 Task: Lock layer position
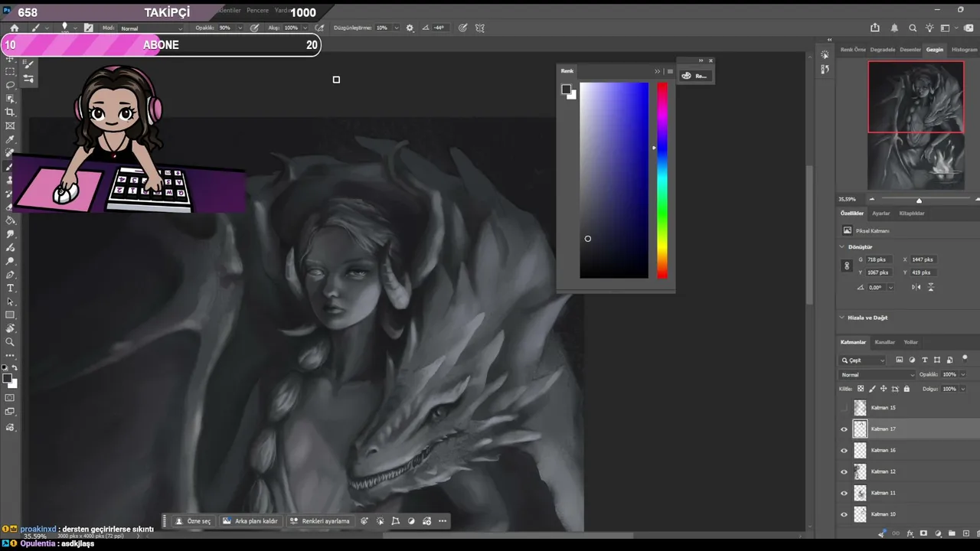click(x=884, y=389)
